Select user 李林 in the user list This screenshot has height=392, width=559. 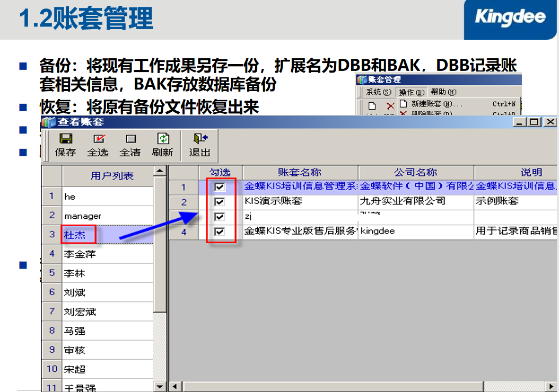(108, 273)
